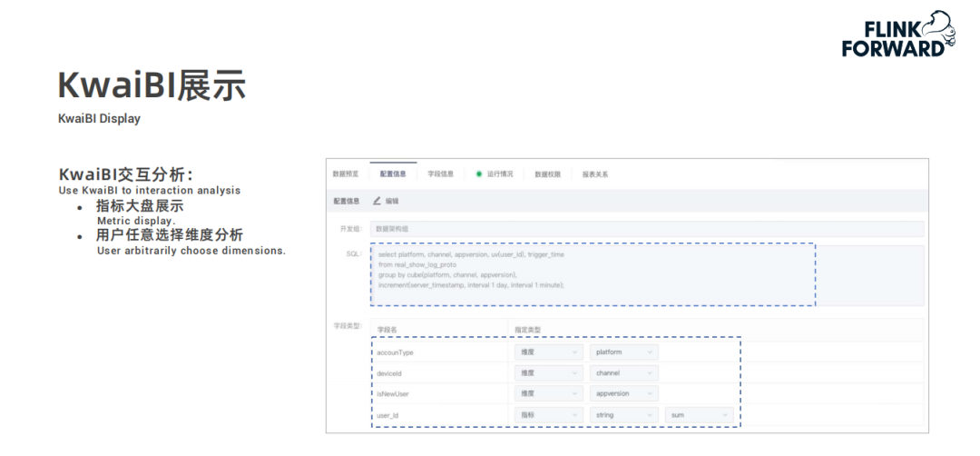Click the SQL line 'from real_show_log_proto'
The image size is (980, 456).
point(416,264)
